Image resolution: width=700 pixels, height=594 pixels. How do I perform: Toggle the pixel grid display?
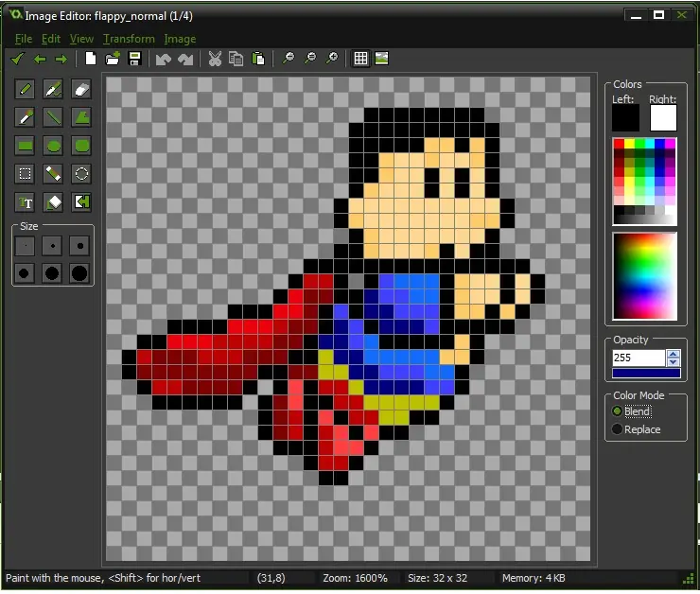pos(360,59)
